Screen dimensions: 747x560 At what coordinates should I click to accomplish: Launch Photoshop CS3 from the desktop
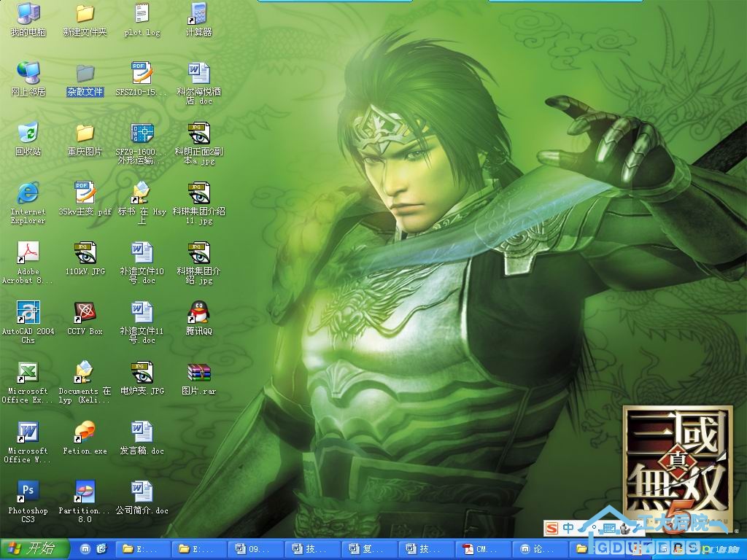click(28, 492)
